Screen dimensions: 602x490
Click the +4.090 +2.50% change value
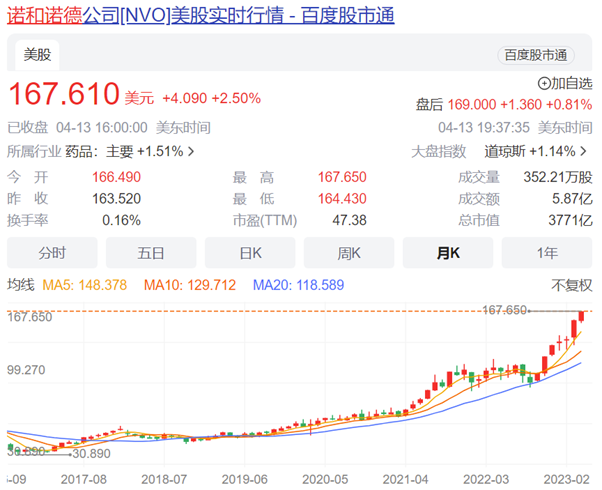[x=212, y=98]
